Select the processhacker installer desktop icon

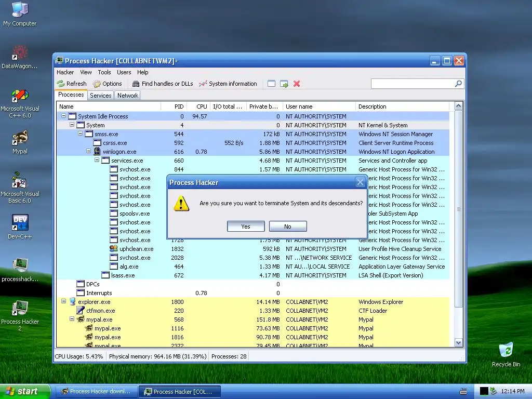[20, 270]
